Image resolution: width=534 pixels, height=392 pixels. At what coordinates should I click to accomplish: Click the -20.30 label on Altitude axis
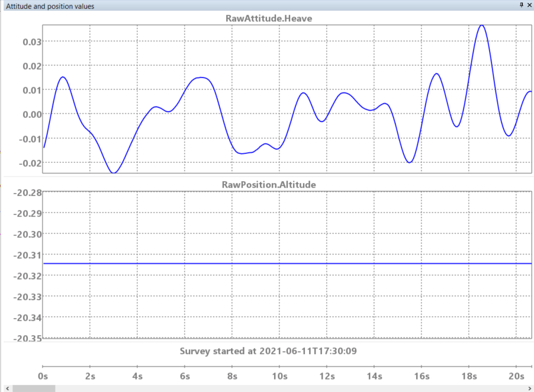27,234
